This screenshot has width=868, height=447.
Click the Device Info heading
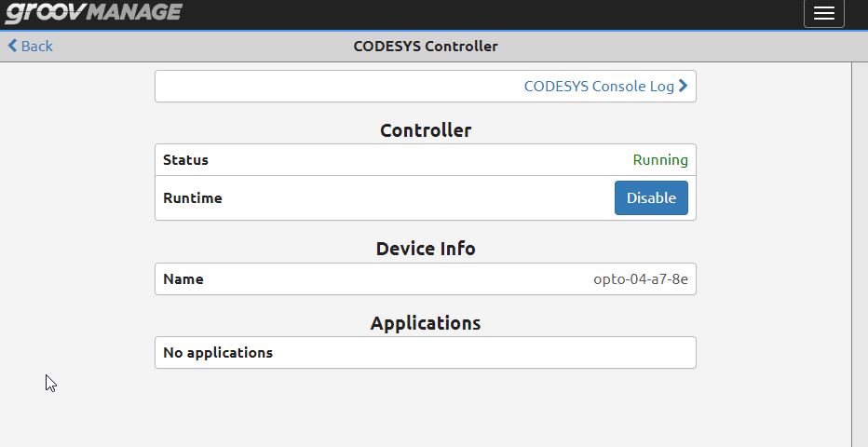coord(425,249)
